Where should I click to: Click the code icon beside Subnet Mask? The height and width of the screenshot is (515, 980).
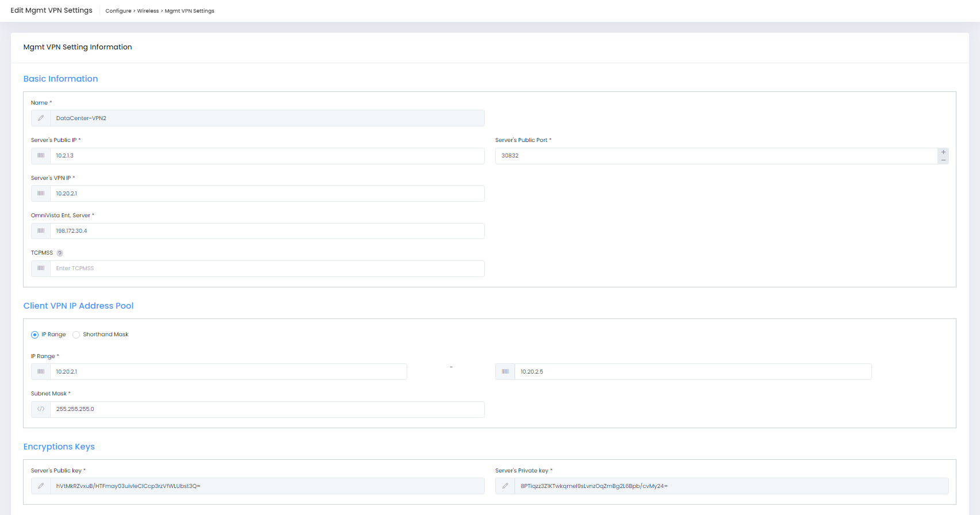point(41,409)
